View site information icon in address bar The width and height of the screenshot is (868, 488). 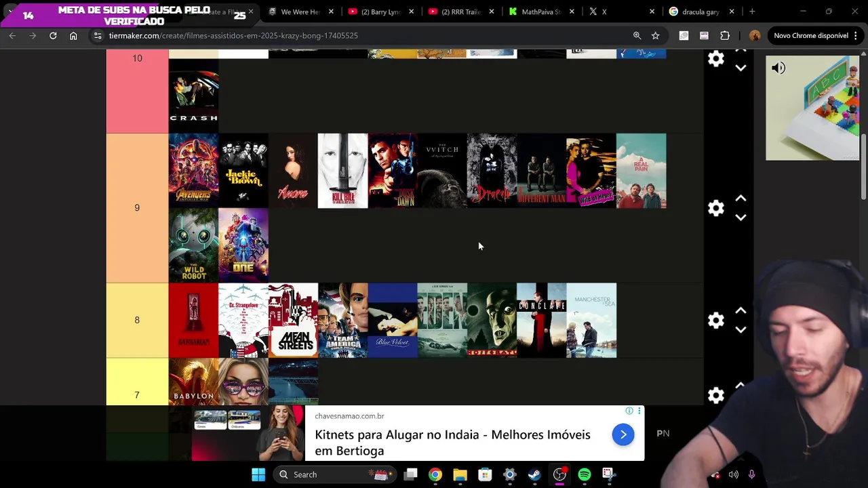coord(98,35)
